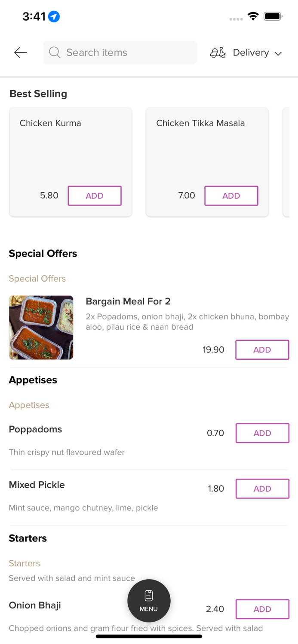The width and height of the screenshot is (298, 644).
Task: Tap the delivery scooter icon
Action: pos(218,52)
